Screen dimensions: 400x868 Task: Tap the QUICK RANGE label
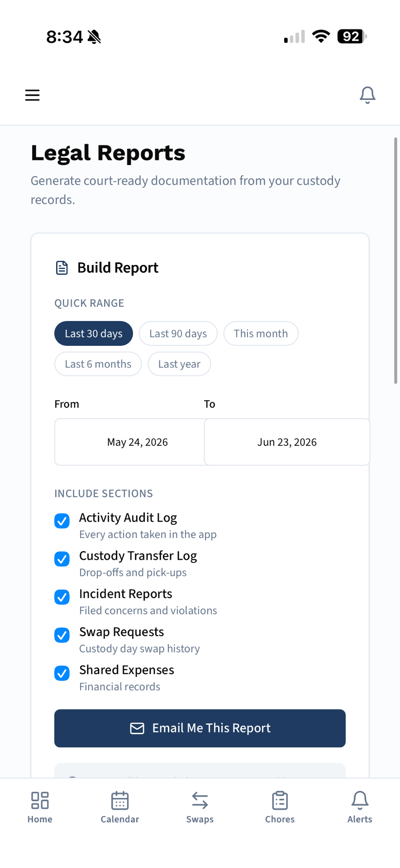click(x=89, y=303)
